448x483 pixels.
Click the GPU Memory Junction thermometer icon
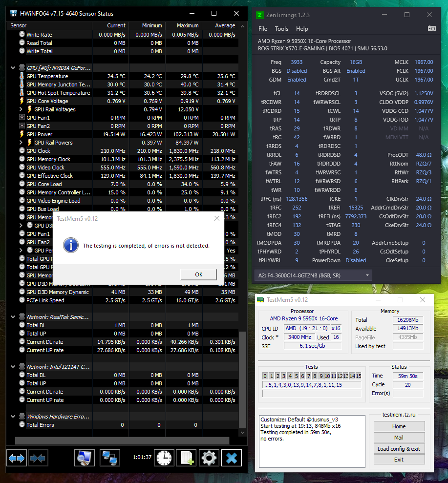(21, 84)
